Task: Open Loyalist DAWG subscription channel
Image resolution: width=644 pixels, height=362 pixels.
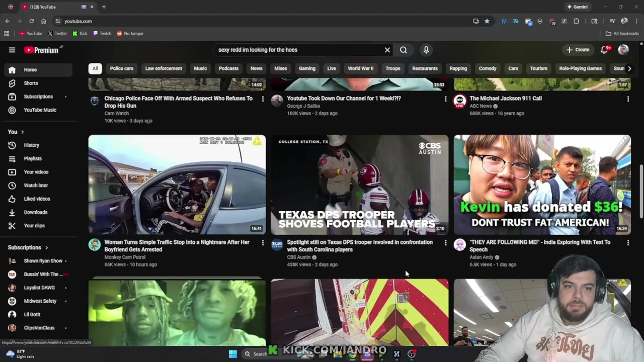Action: coord(39,288)
